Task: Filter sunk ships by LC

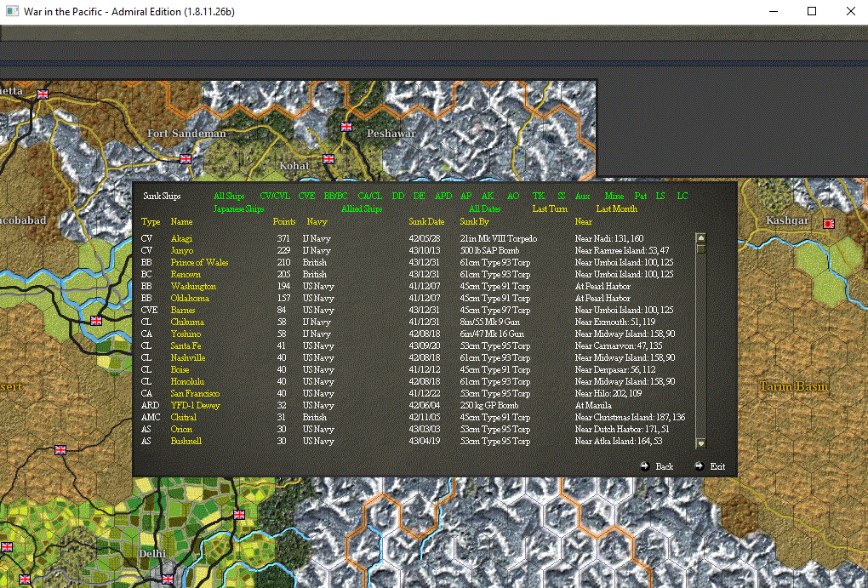Action: coord(682,196)
